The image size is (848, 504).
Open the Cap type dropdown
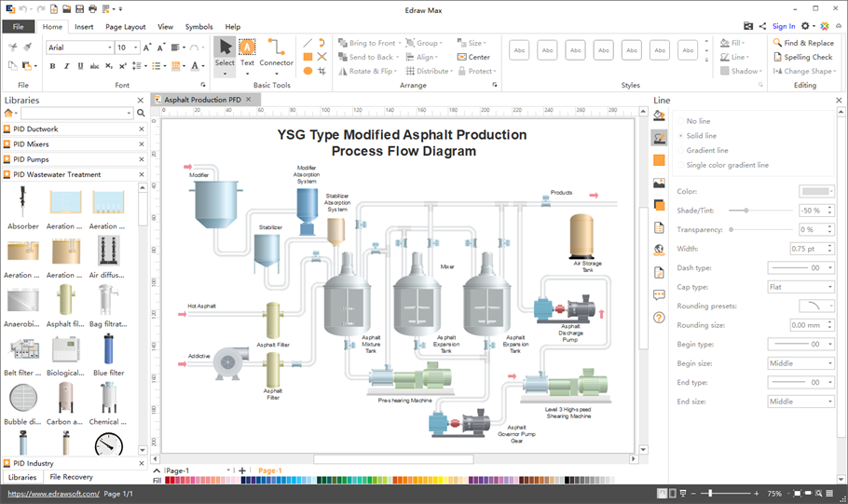800,287
